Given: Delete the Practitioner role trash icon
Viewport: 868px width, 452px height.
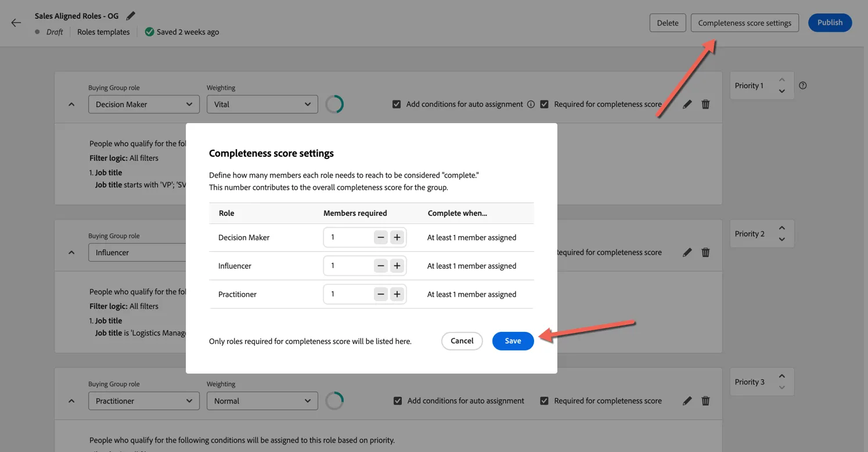Looking at the screenshot, I should [705, 401].
